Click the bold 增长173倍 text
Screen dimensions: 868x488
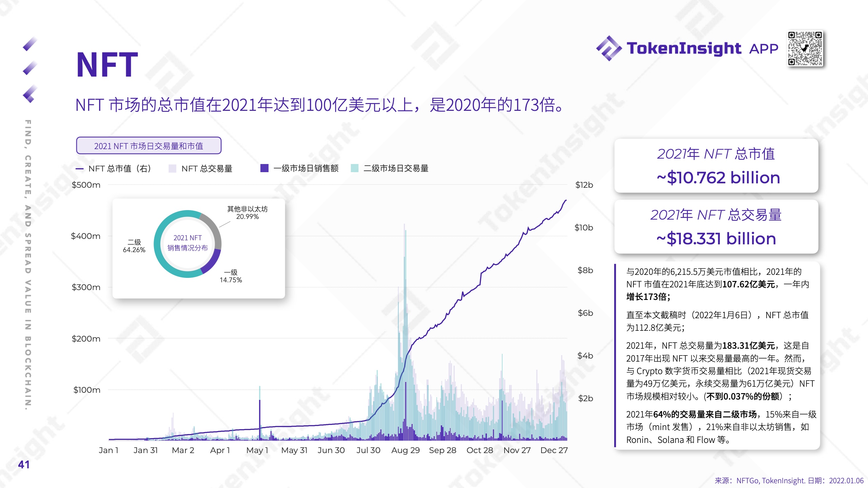pos(646,297)
